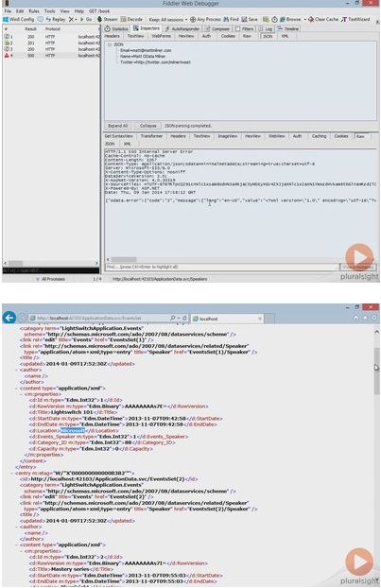Image resolution: width=381 pixels, height=588 pixels.
Task: Open the Tools menu in Fiddler
Action: (49, 11)
